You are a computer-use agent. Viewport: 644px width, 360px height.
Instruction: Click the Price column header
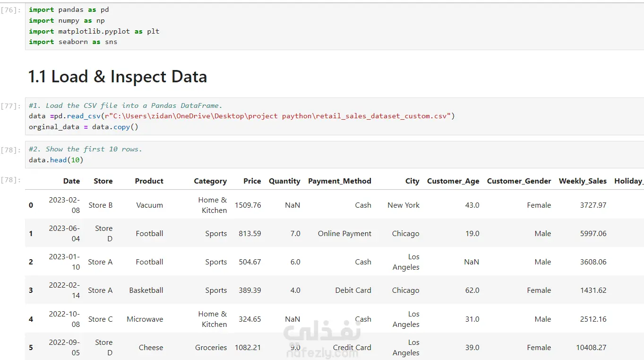pos(252,181)
